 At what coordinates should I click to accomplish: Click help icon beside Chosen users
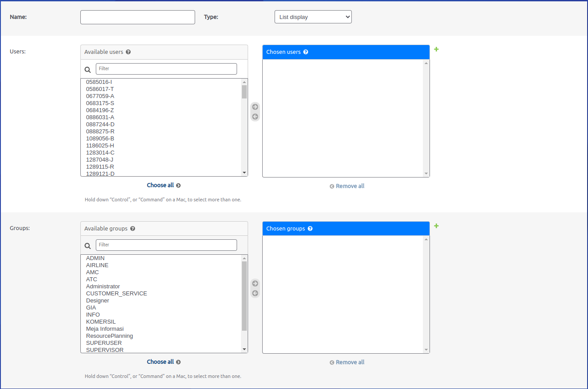[305, 52]
